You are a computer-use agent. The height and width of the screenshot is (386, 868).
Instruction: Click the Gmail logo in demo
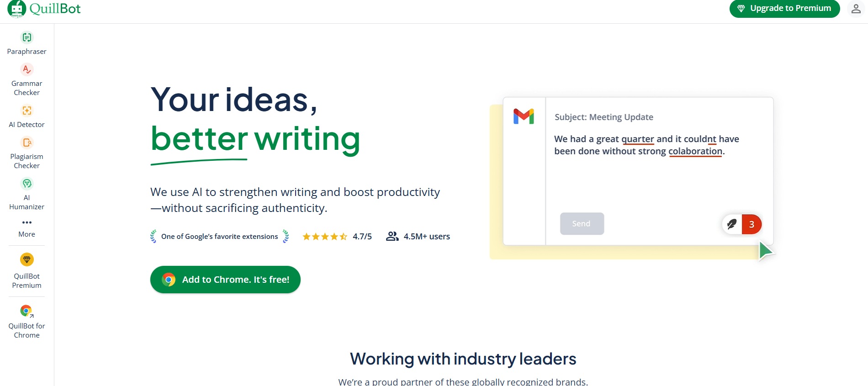(x=524, y=116)
